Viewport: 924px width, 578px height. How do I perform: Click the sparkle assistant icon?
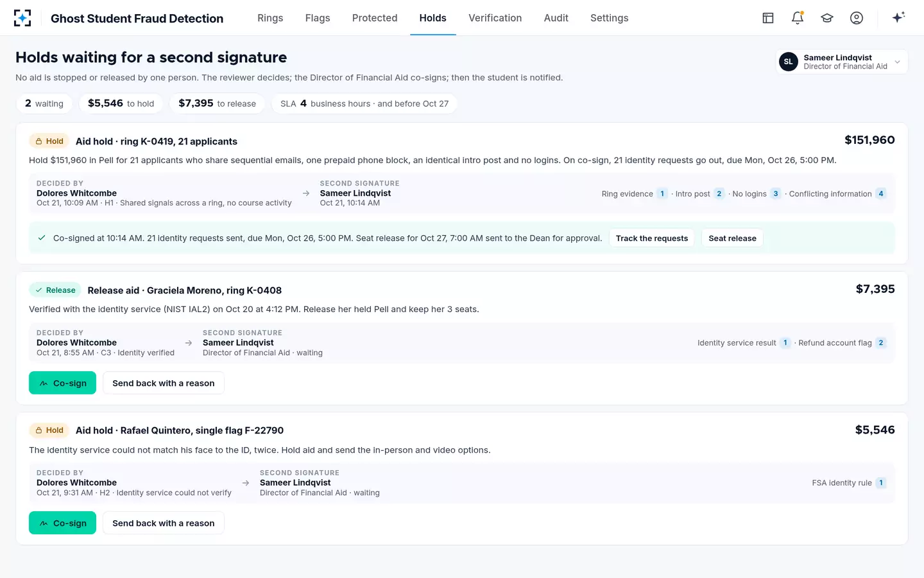click(898, 17)
